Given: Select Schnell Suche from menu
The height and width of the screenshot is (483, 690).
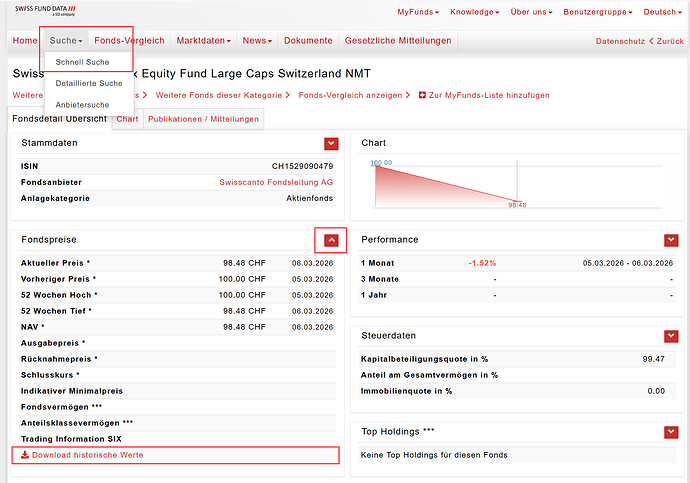Looking at the screenshot, I should click(x=83, y=62).
